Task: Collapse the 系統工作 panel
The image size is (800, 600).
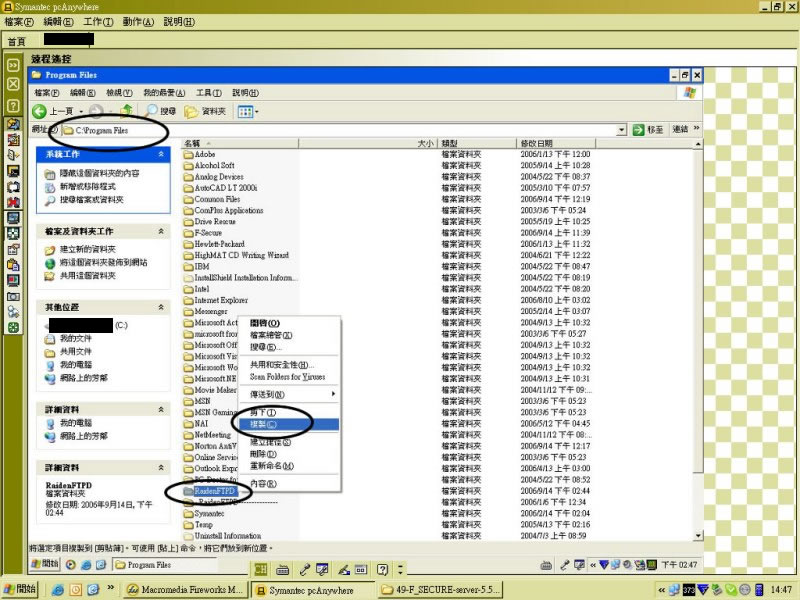Action: (x=161, y=154)
